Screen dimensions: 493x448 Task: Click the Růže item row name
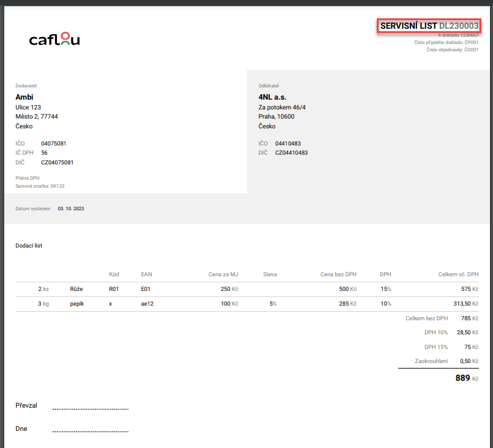76,288
